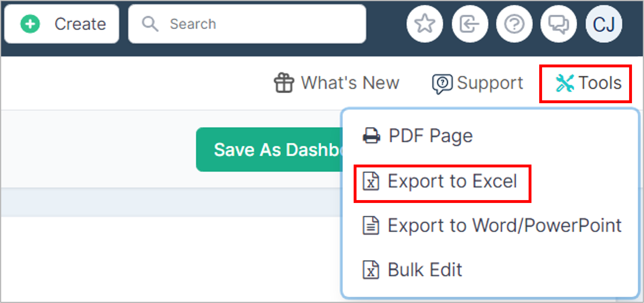Click the search magnifier icon
Screen dimensions: 644x303
[x=150, y=24]
